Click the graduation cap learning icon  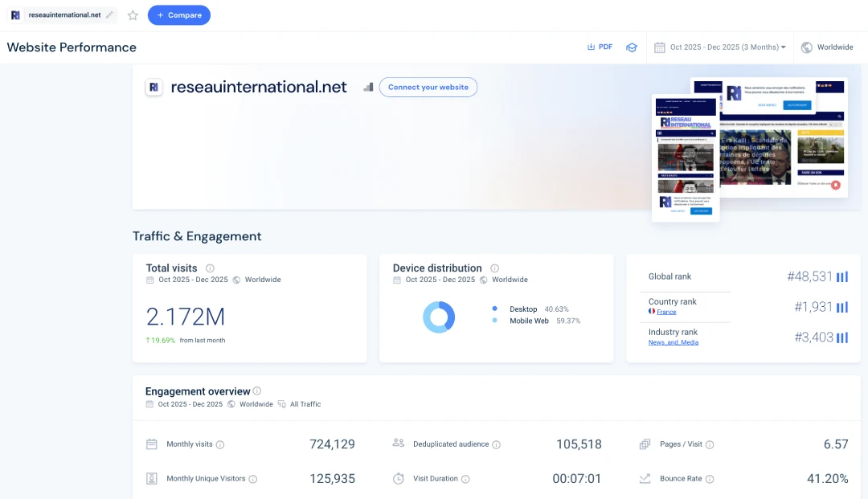(632, 47)
